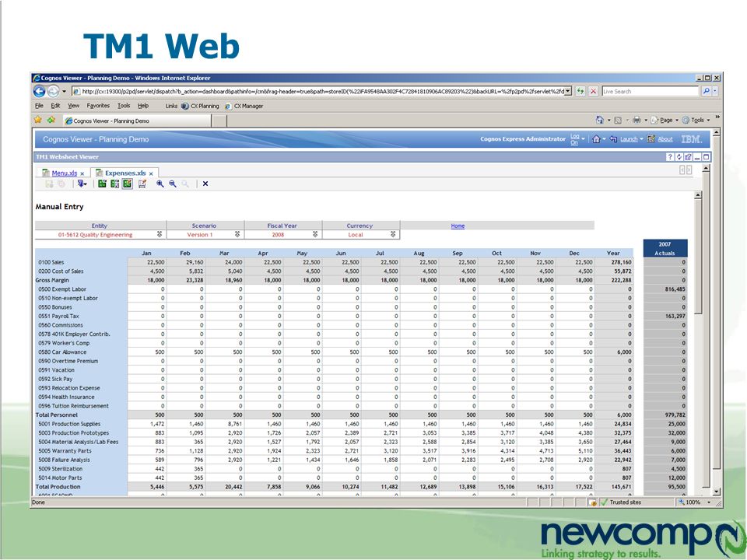Click the browser page scrollbar up arrow
The image size is (747, 560).
[716, 132]
